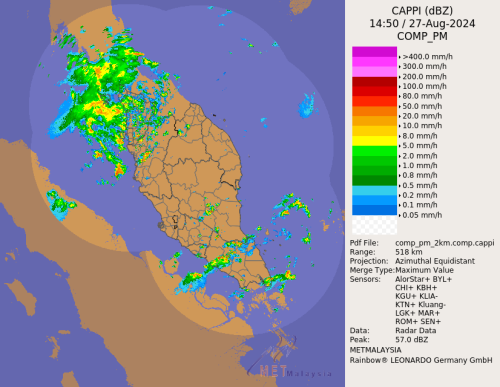500x387 pixels.
Task: Click the comp_pm_2km.comp.cappi file name
Action: click(445, 243)
